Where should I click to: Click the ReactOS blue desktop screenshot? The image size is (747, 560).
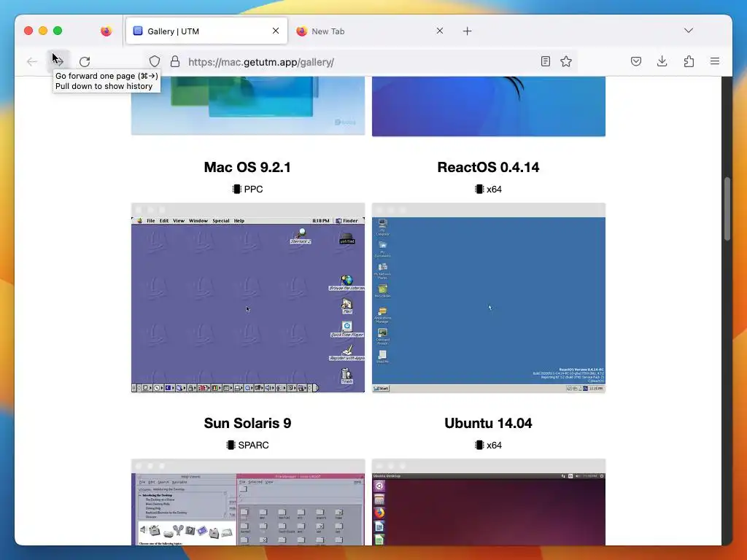pyautogui.click(x=488, y=297)
